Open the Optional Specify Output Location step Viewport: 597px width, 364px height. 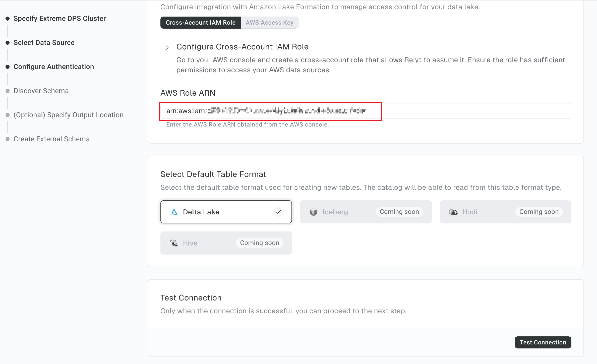point(68,115)
